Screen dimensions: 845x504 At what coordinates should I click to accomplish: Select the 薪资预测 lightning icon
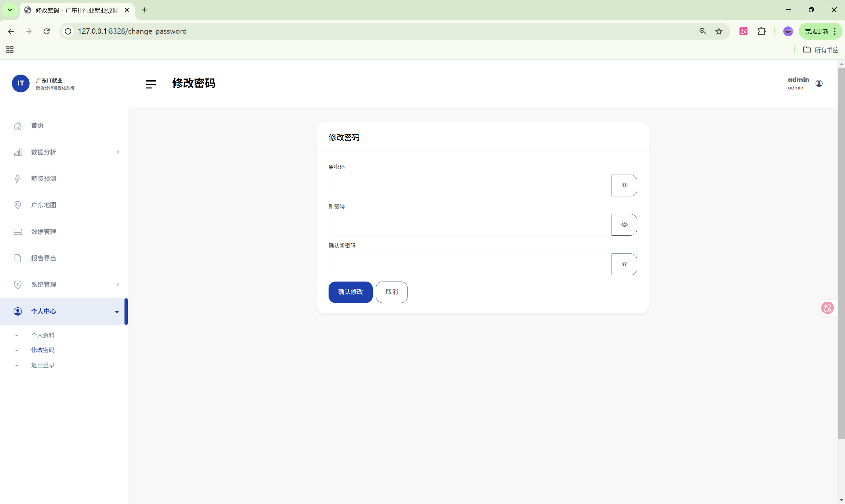pos(18,178)
